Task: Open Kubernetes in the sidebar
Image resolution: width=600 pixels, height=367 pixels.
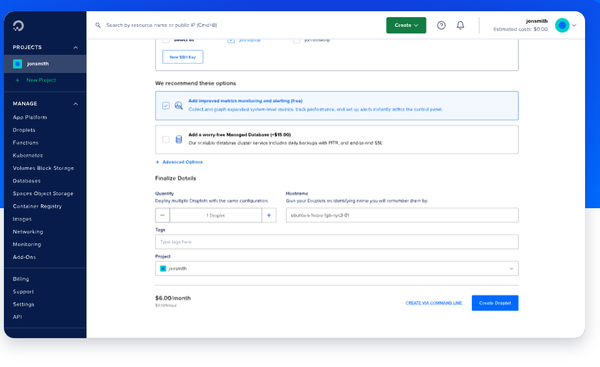Action: coord(28,155)
